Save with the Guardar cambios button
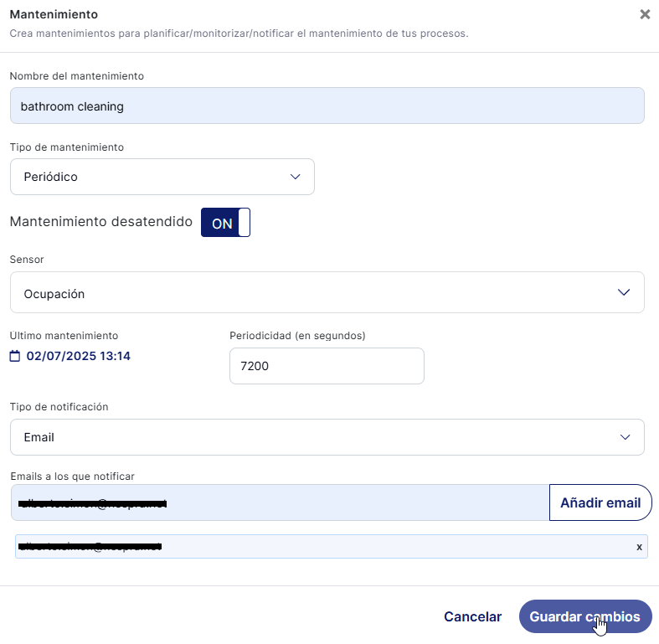659x644 pixels. (584, 617)
